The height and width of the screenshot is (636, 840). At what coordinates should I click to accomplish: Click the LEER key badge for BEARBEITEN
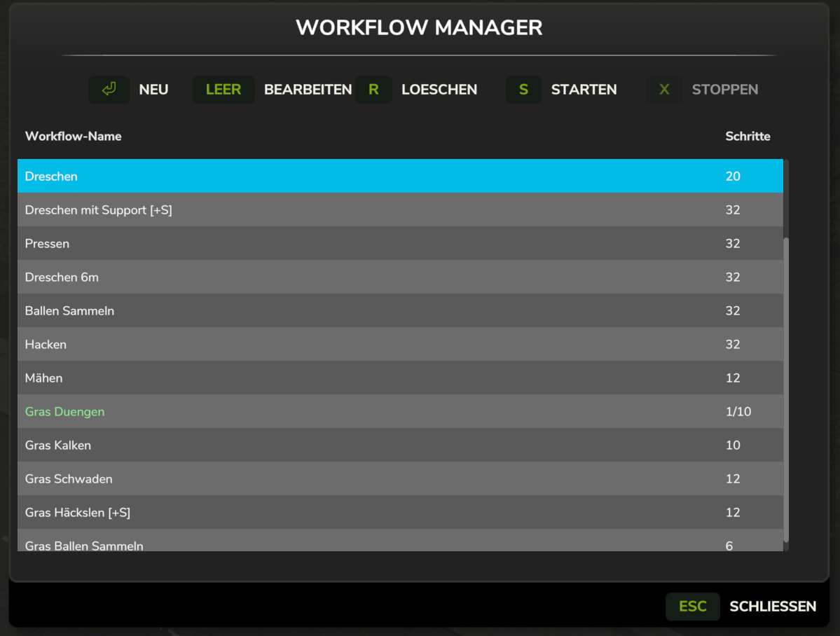click(x=223, y=90)
